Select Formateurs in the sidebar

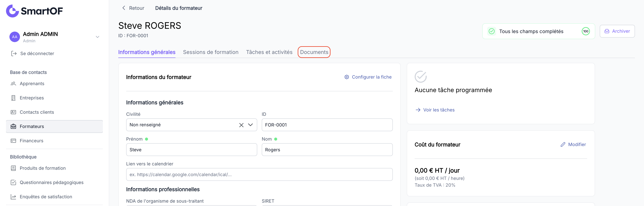(x=54, y=126)
